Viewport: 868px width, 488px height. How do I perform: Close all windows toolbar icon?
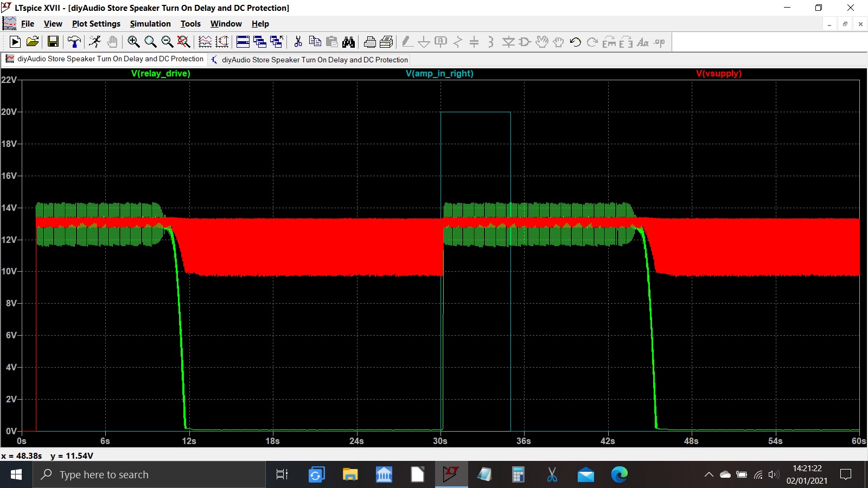[x=277, y=42]
